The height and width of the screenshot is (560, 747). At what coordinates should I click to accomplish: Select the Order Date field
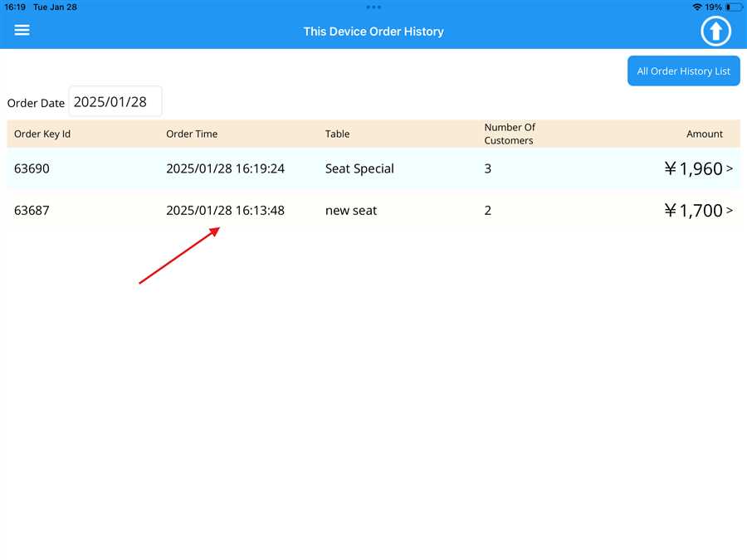coord(115,102)
